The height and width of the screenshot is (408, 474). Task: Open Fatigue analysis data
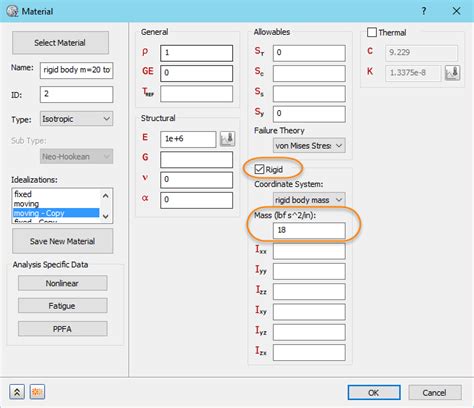click(63, 306)
